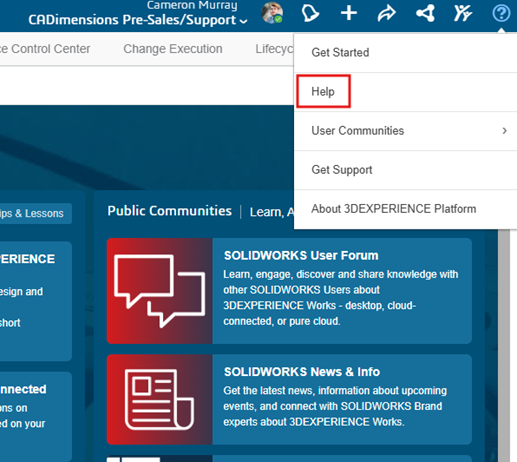Click the Public Communities heading
Viewport: 517px width, 462px height.
tap(169, 211)
